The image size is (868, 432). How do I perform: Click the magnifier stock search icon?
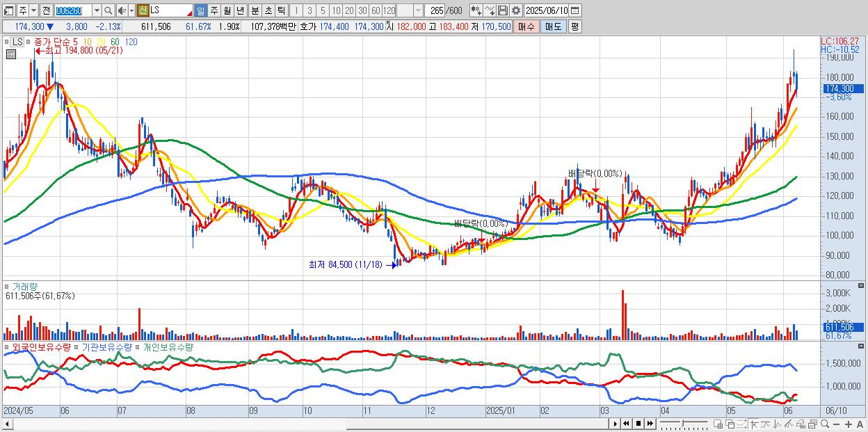pos(108,11)
